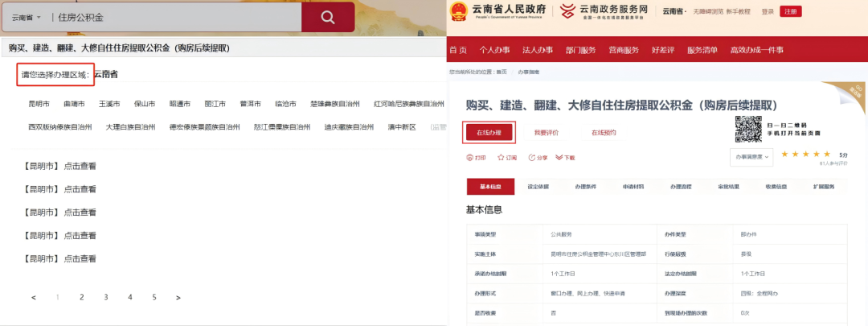The height and width of the screenshot is (326, 868).
Task: Choose 红河哈尼族彝族自治州 region
Action: tap(409, 104)
